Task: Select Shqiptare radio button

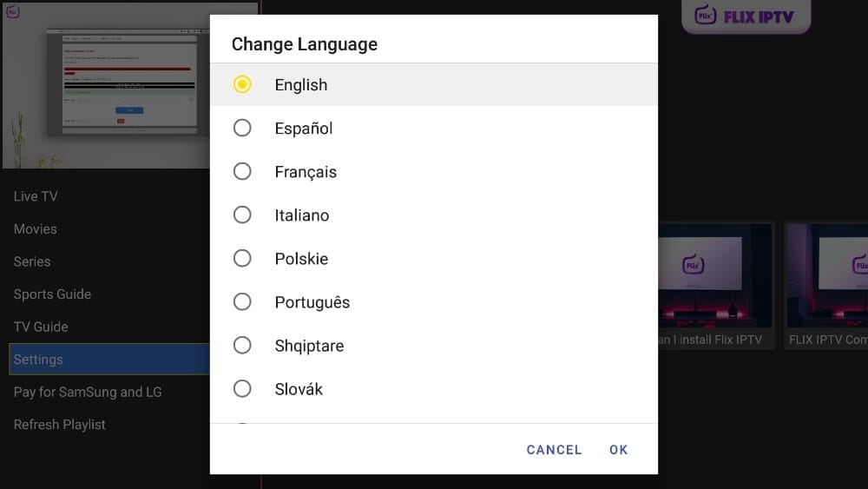Action: pos(242,345)
